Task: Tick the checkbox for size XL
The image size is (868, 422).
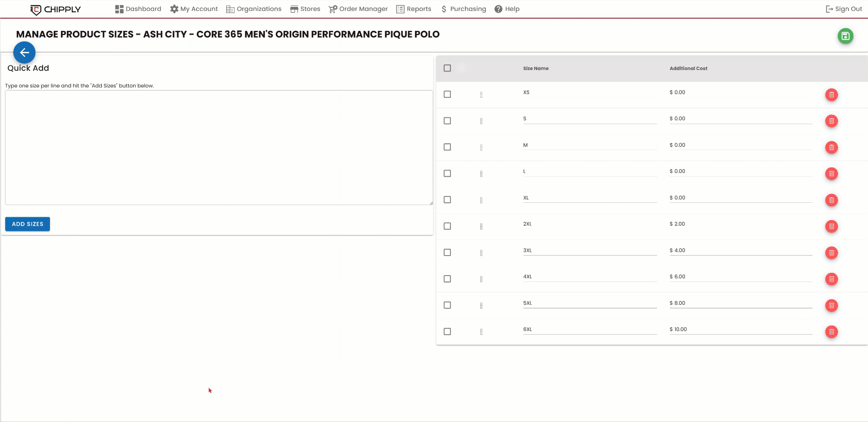Action: pyautogui.click(x=447, y=200)
